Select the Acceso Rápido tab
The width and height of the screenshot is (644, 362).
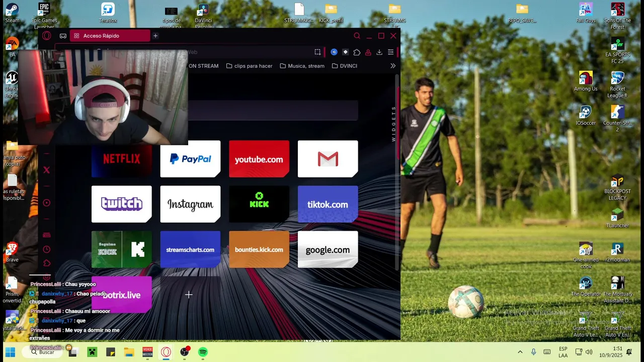click(110, 36)
